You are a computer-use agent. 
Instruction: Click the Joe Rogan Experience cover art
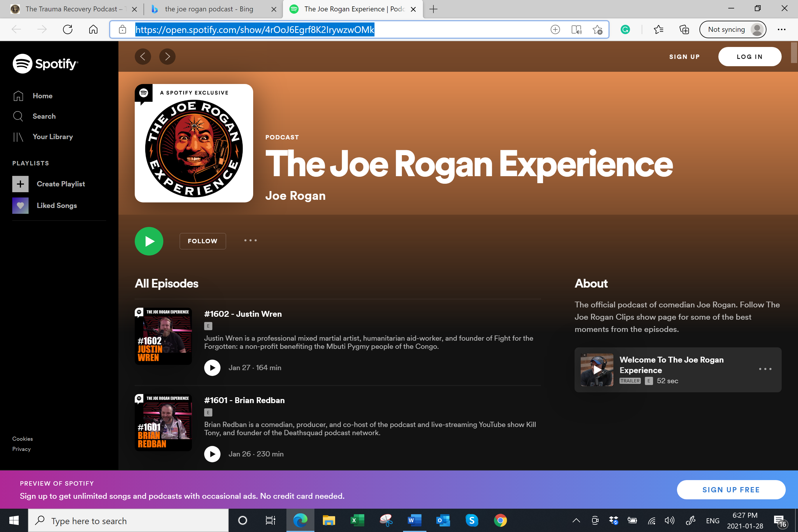(194, 143)
